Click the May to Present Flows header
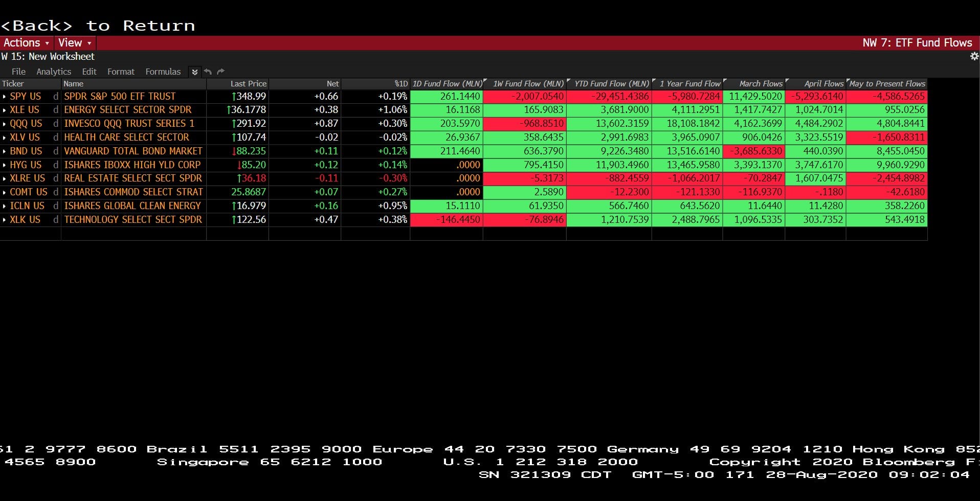Screen dimensions: 980x501 pos(887,84)
